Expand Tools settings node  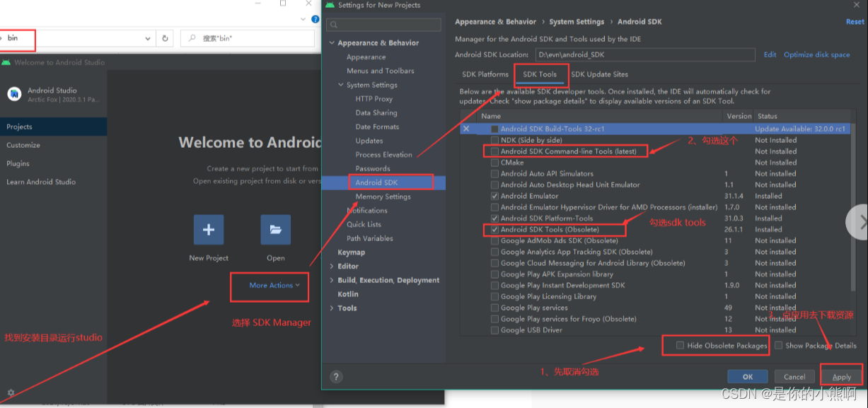(x=332, y=308)
